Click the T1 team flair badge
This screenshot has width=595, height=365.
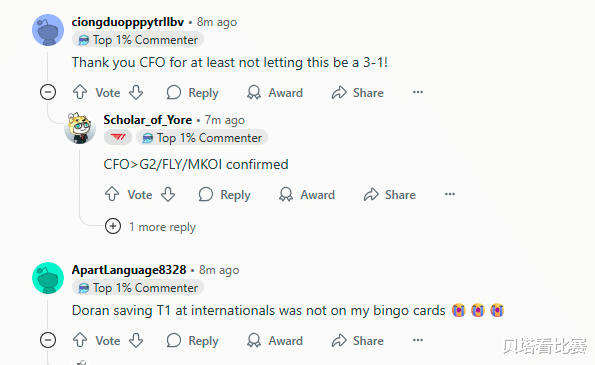(x=118, y=137)
